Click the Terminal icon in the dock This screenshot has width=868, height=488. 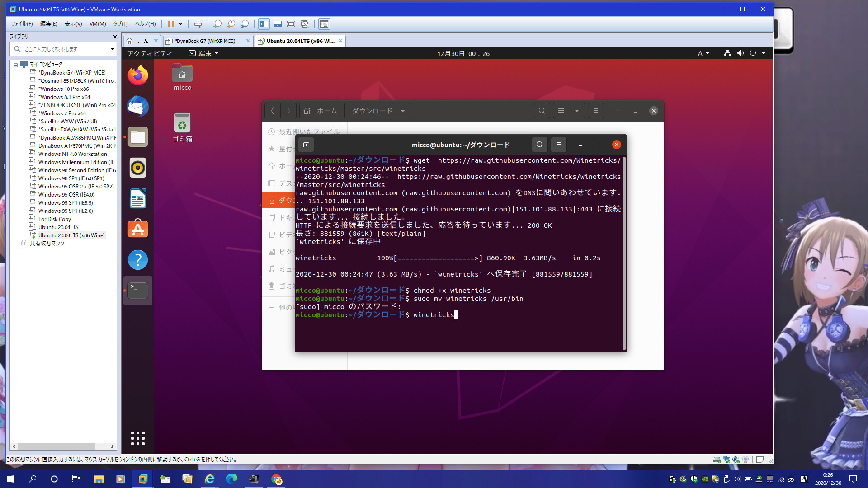tap(138, 291)
